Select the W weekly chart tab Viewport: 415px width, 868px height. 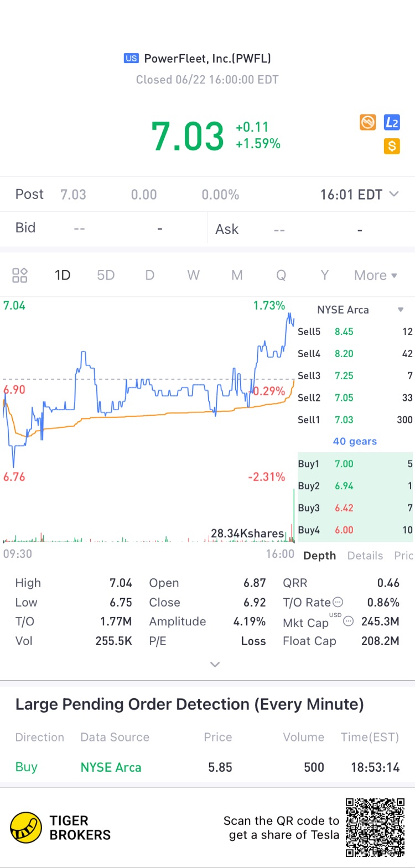coord(193,275)
